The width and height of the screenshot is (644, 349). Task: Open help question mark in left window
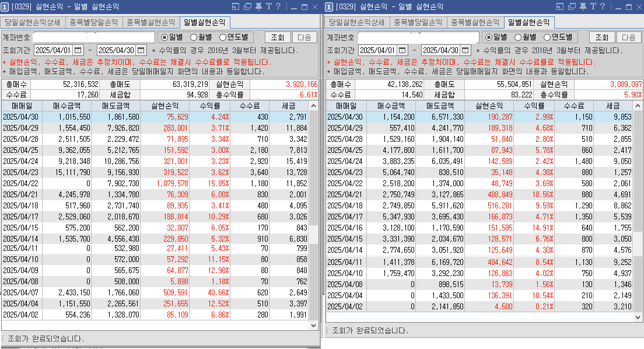[x=278, y=6]
